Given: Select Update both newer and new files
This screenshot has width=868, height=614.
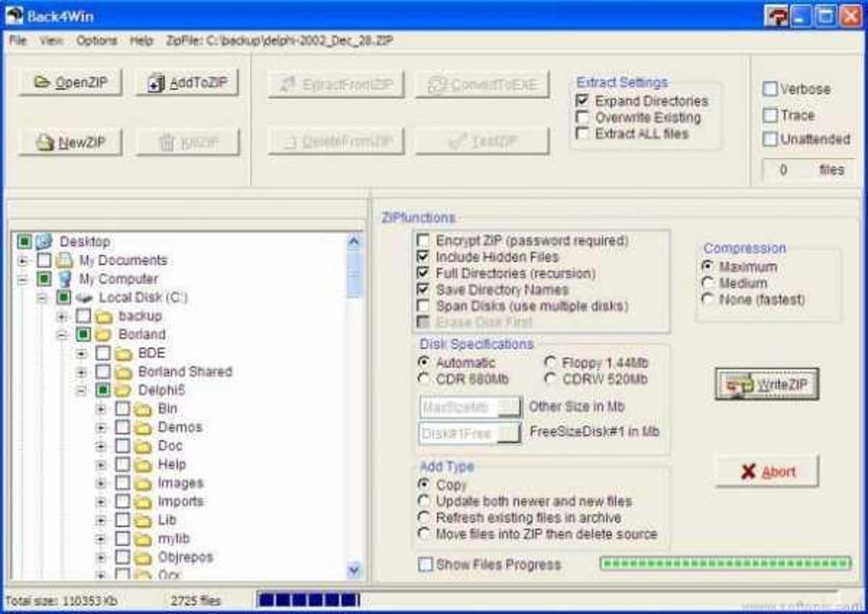Looking at the screenshot, I should (x=424, y=501).
